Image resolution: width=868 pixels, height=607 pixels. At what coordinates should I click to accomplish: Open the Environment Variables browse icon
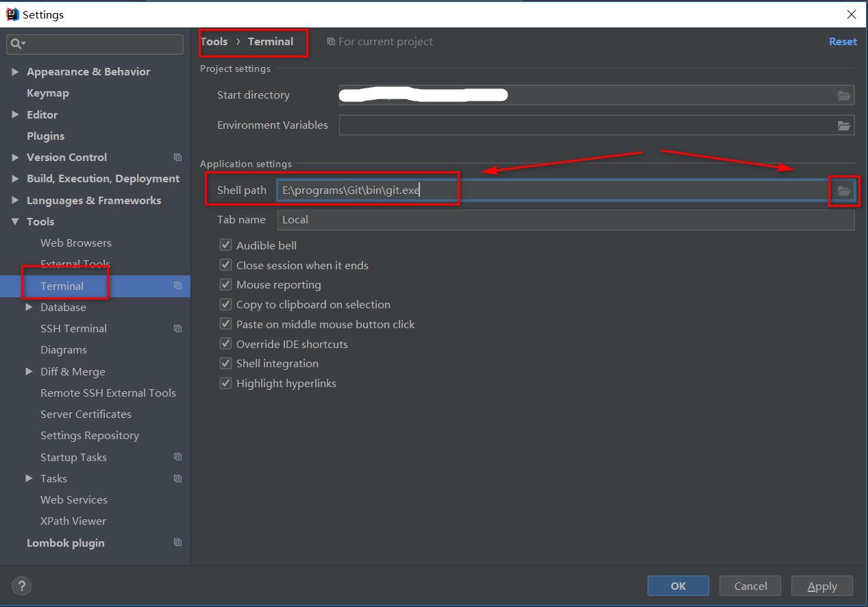(844, 125)
